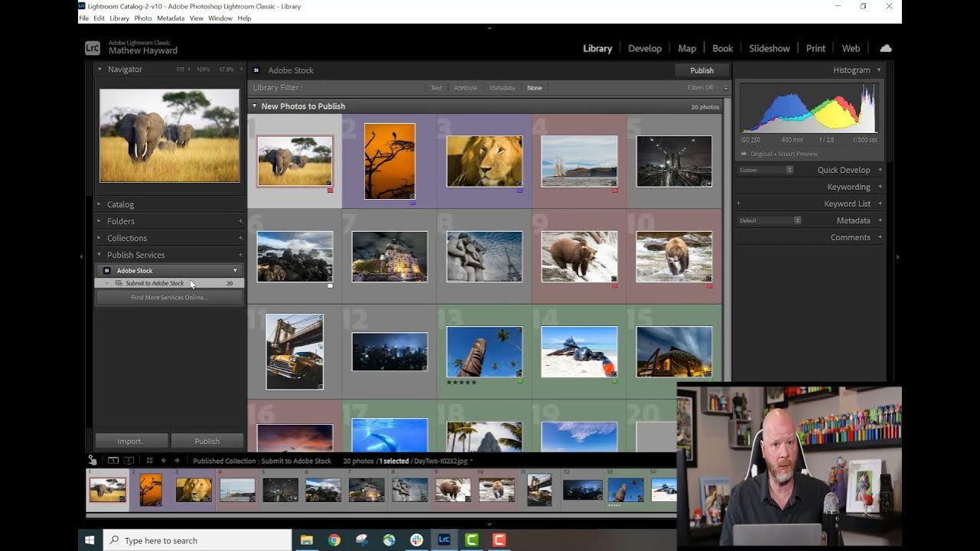Click the Import... button
The width and height of the screenshot is (980, 551).
tap(131, 441)
